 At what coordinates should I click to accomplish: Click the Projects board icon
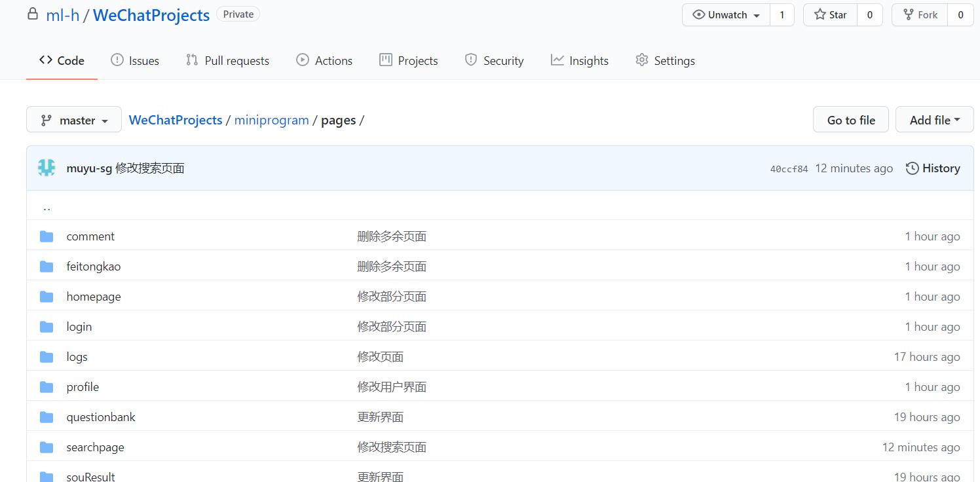click(x=386, y=60)
